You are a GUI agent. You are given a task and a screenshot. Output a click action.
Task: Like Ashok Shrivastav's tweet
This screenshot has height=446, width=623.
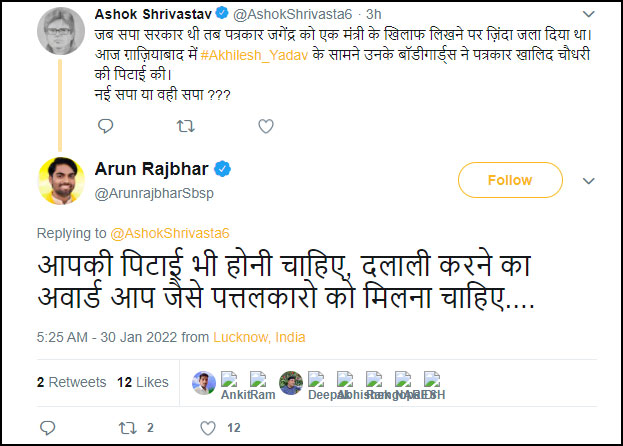point(265,126)
